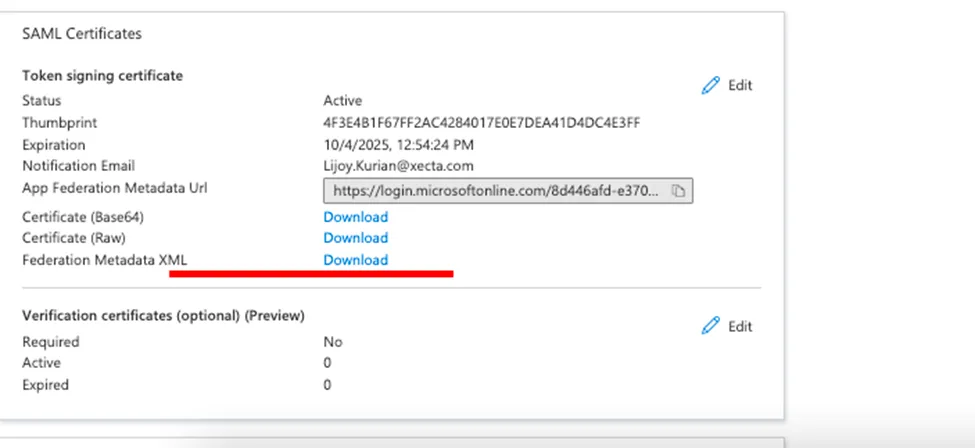
Task: Download the Certificate (Base64)
Action: point(356,217)
